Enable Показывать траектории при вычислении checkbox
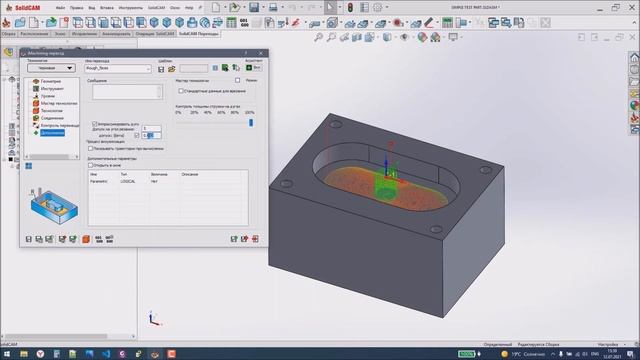This screenshot has width=640, height=360. (91, 149)
